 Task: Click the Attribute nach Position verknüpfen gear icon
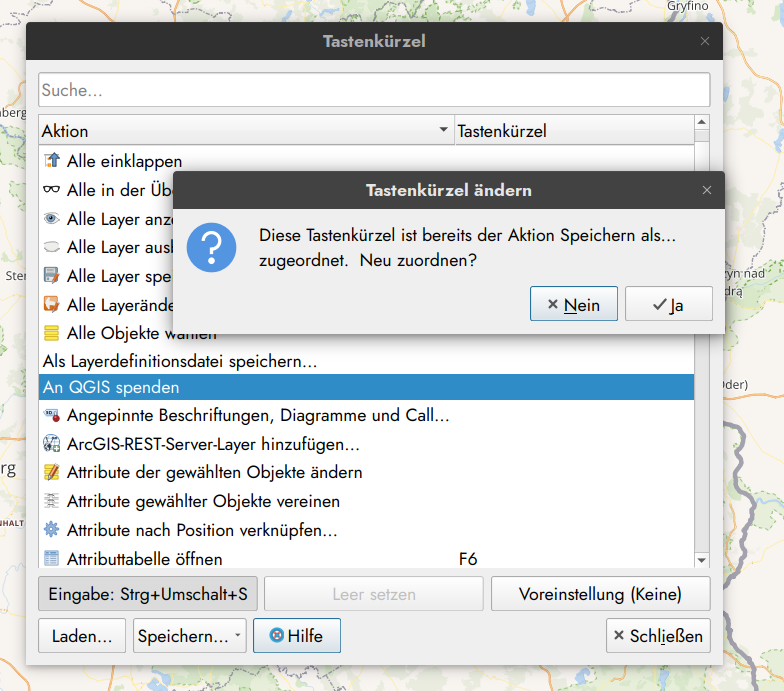pyautogui.click(x=52, y=530)
